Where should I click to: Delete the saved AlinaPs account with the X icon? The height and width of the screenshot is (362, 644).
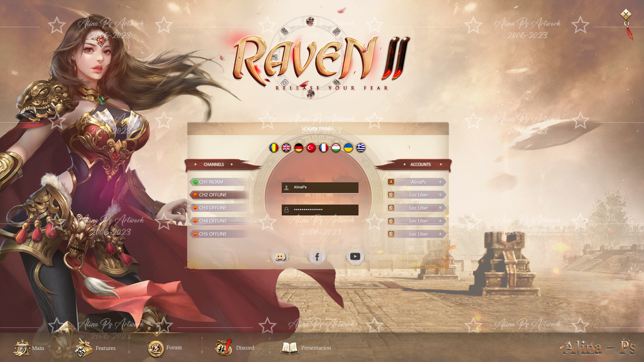[391, 182]
